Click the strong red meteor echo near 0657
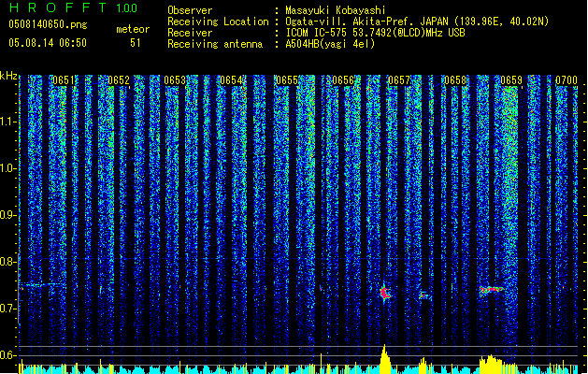Viewport: 588px width, 374px height. click(385, 293)
